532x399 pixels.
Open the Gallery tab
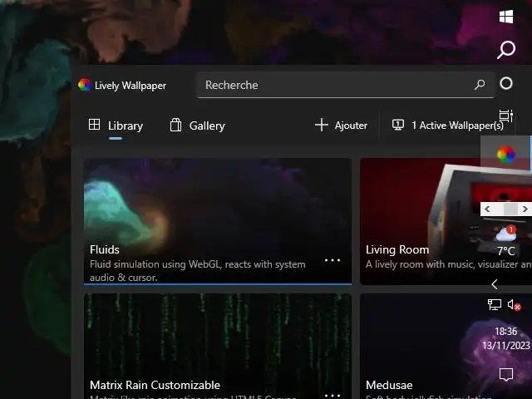pyautogui.click(x=197, y=126)
